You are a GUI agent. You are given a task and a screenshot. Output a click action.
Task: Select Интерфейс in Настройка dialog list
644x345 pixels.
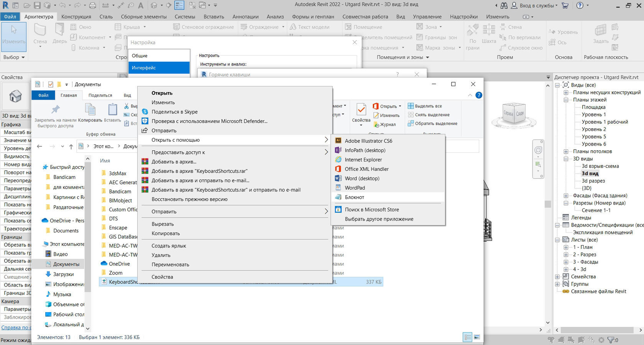coord(159,68)
